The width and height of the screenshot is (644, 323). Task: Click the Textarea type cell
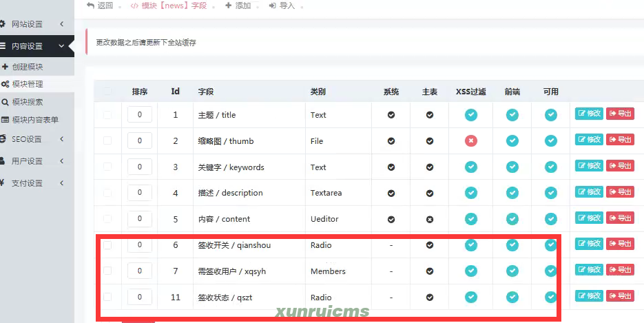(x=326, y=193)
